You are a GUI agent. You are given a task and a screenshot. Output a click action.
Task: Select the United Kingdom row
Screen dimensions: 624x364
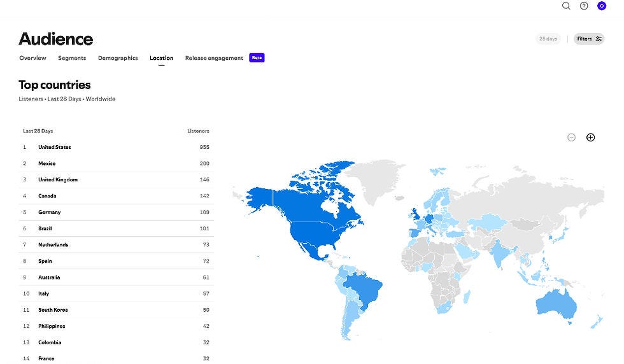[x=116, y=180]
